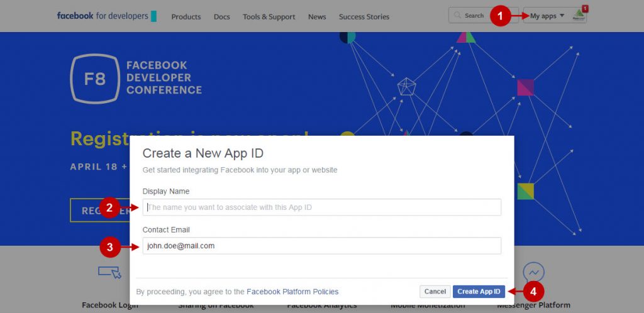
Task: Focus the Display Name field
Action: tap(321, 207)
